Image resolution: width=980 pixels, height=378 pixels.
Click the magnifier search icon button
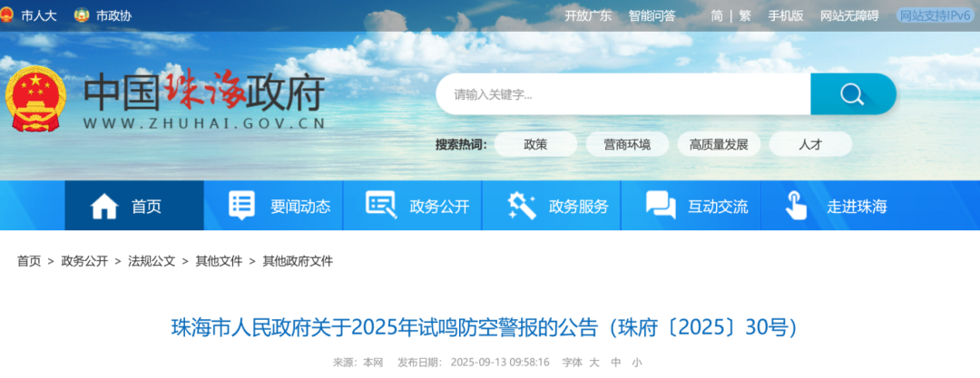tap(853, 94)
